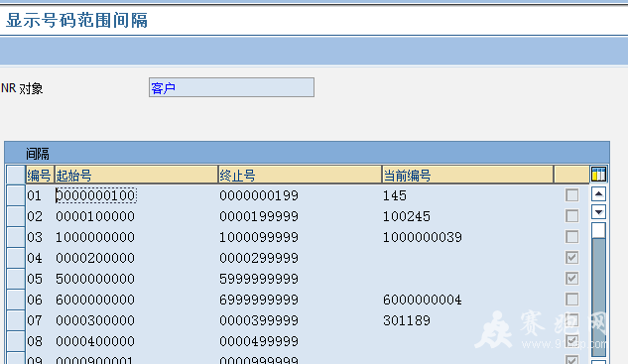This screenshot has width=628, height=364.
Task: Click the select-all corner box before 编号
Action: tap(16, 175)
